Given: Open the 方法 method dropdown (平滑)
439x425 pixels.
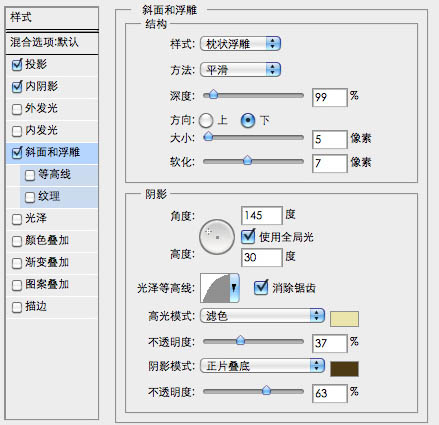Looking at the screenshot, I should 240,69.
